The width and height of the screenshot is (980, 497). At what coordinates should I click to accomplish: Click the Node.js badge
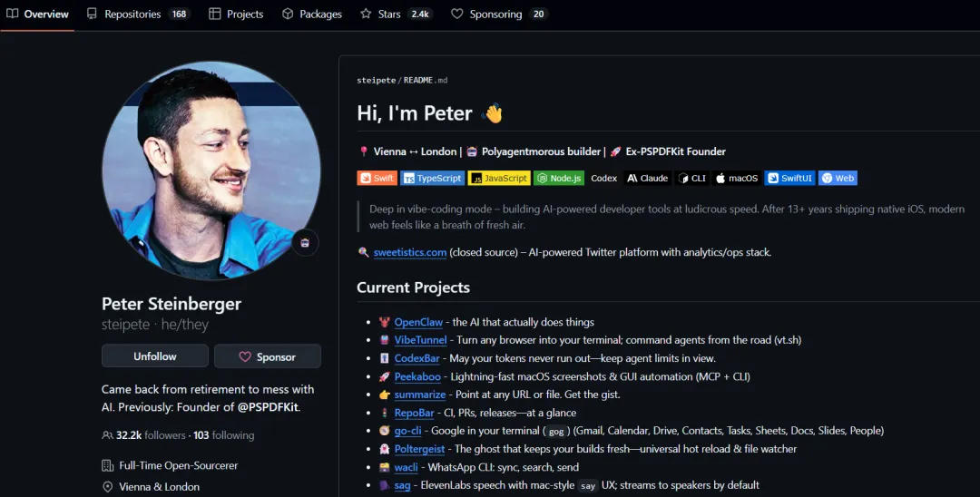point(559,178)
